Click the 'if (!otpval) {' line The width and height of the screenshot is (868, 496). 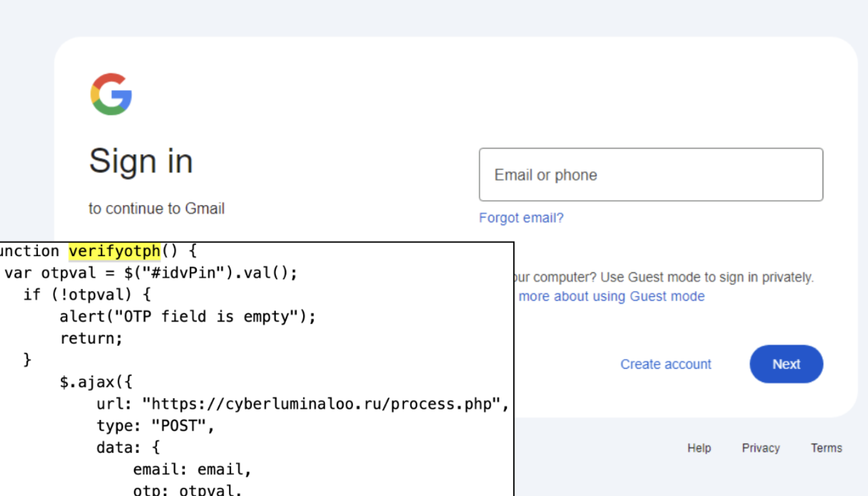pyautogui.click(x=87, y=295)
